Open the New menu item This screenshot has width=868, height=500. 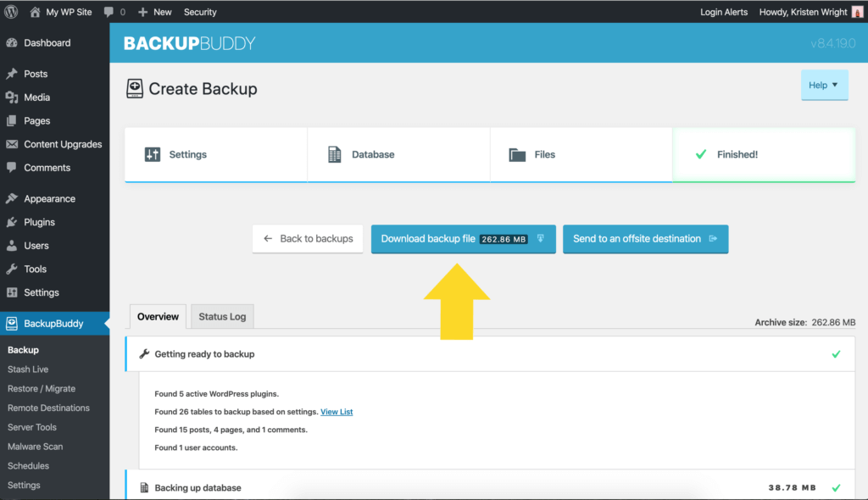point(154,12)
